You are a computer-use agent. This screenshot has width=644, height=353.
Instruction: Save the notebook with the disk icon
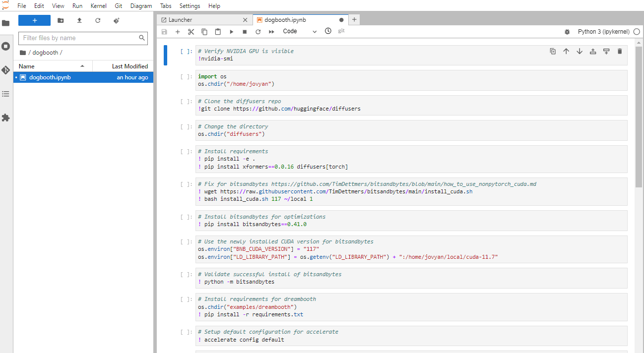tap(164, 31)
